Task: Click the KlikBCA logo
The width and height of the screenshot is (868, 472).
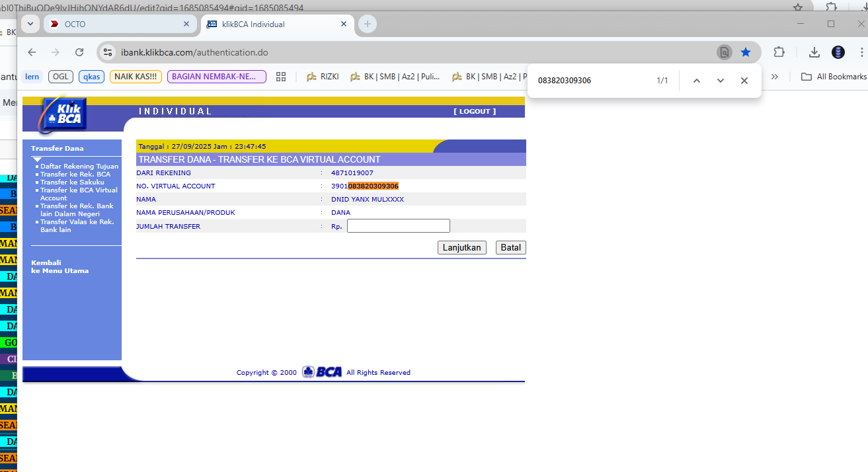Action: click(x=63, y=114)
